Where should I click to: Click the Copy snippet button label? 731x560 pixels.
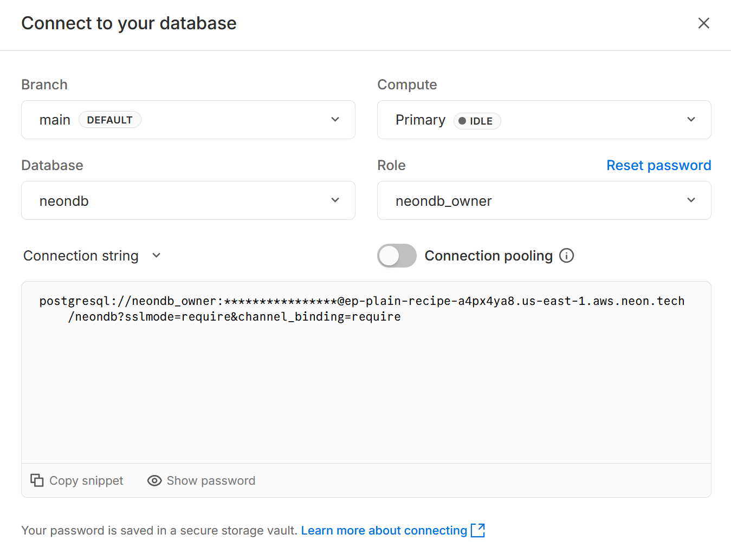click(86, 480)
